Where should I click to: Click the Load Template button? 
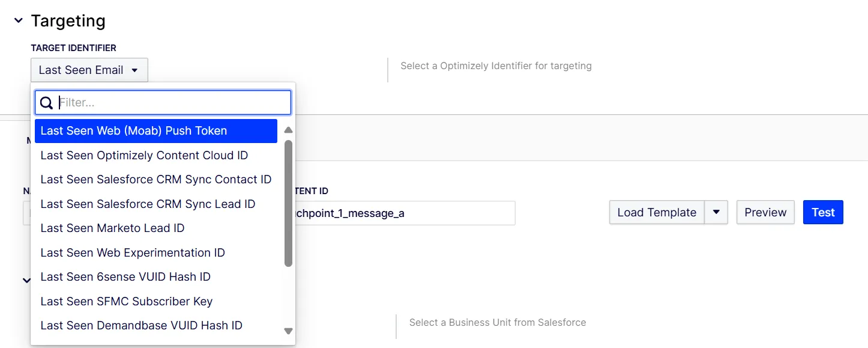(x=657, y=212)
